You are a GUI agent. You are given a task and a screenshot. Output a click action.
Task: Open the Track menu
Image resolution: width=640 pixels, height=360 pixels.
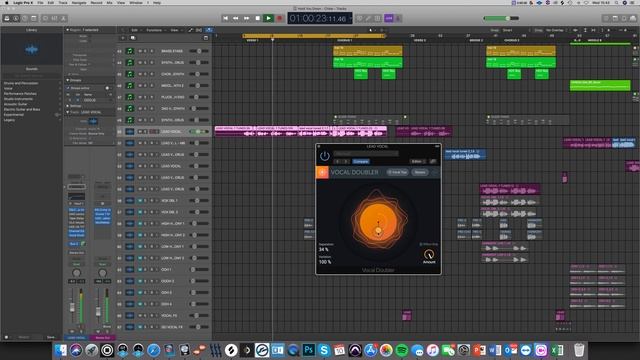(63, 2)
